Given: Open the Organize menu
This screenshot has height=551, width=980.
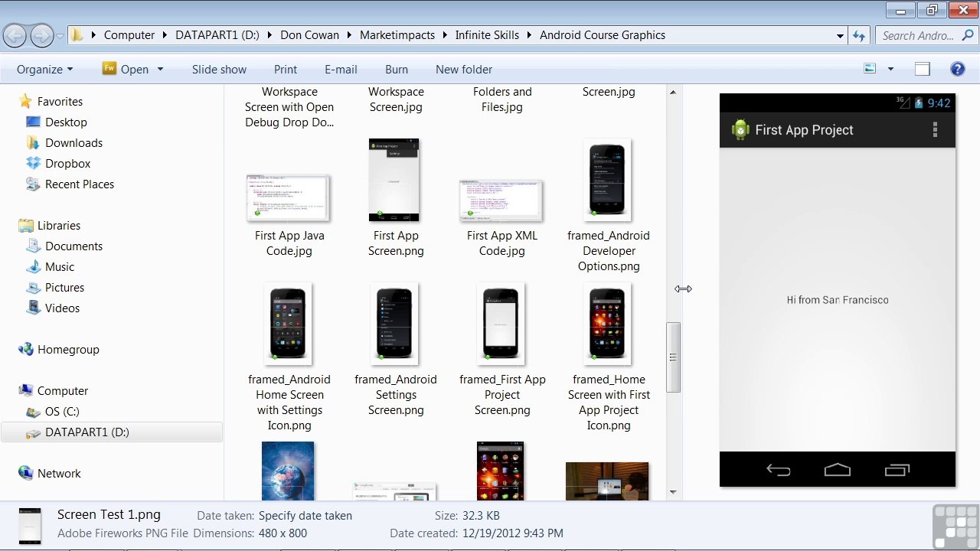Looking at the screenshot, I should tap(44, 69).
